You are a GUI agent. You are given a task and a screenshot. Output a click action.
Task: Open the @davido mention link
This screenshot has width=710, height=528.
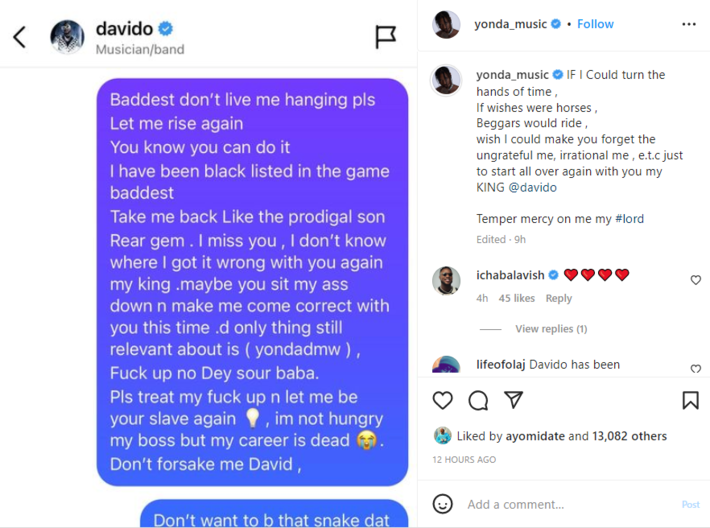(x=532, y=187)
